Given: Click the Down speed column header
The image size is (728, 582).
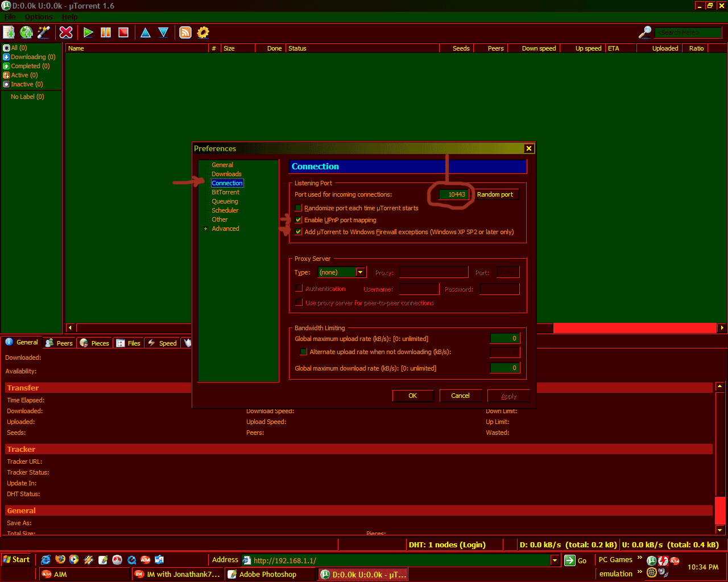Looking at the screenshot, I should tap(534, 48).
